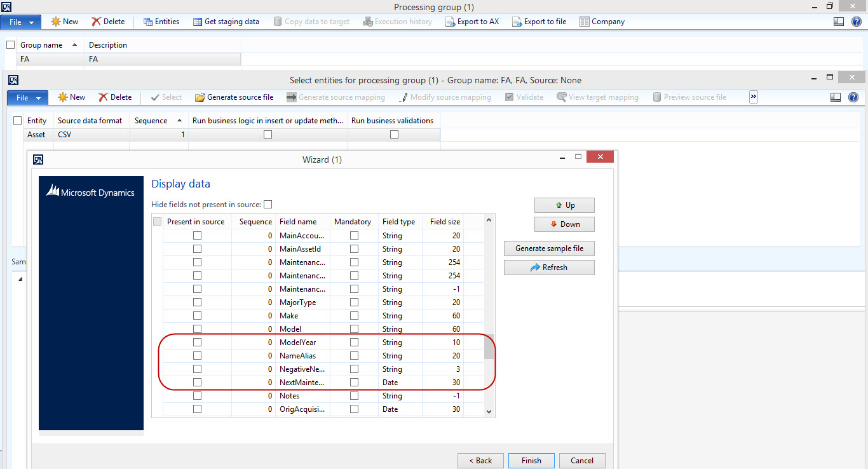
Task: Check Present in source for ModelYear field
Action: [197, 342]
